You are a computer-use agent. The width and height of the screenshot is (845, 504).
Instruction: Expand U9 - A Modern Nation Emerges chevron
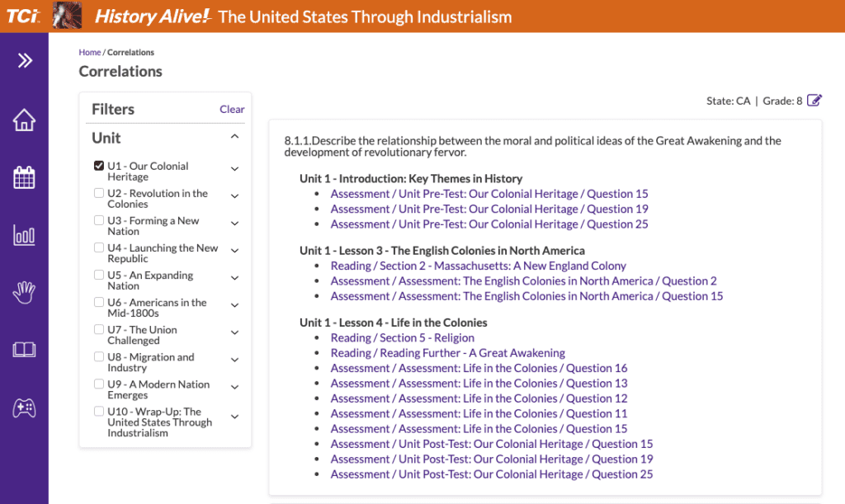[x=234, y=387]
